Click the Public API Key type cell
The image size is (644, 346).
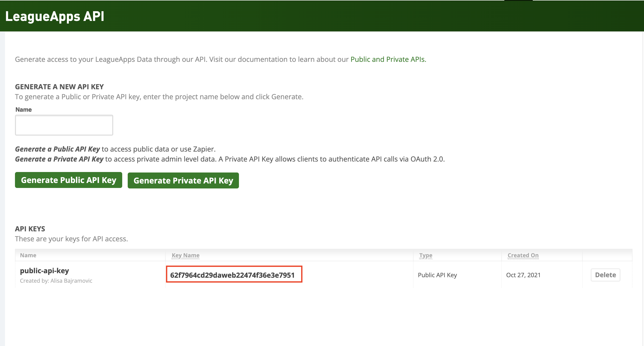pyautogui.click(x=437, y=275)
